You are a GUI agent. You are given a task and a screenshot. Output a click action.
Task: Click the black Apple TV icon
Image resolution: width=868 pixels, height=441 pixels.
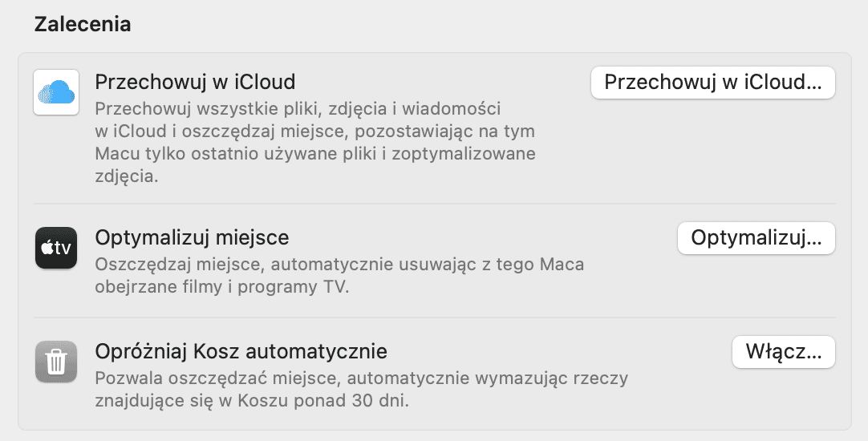click(x=56, y=248)
